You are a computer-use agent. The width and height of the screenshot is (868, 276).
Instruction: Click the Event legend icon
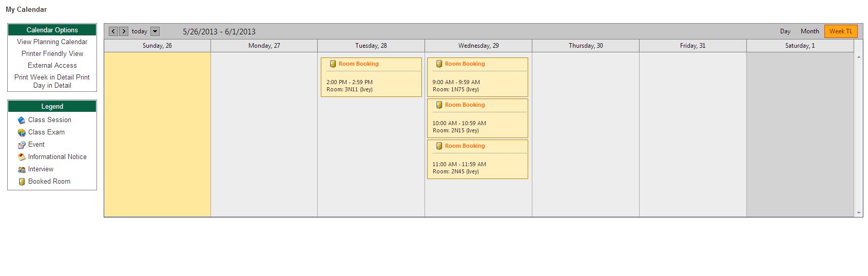(x=22, y=145)
